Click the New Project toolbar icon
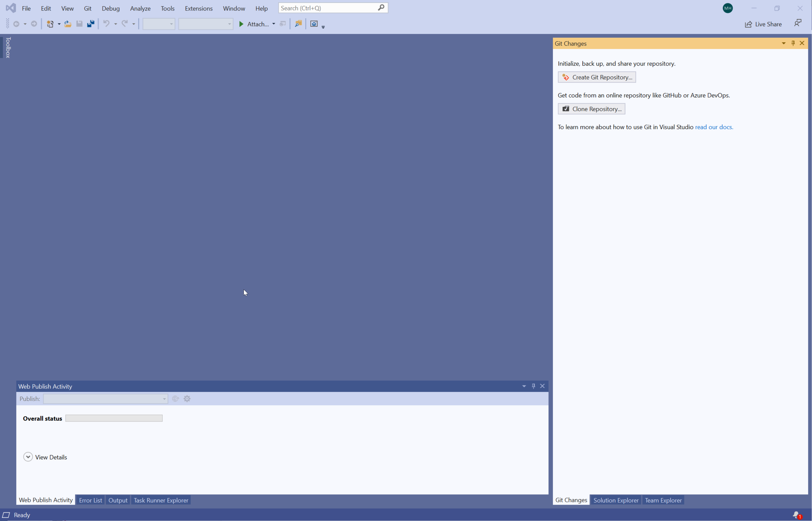Viewport: 812px width, 521px height. click(x=50, y=24)
